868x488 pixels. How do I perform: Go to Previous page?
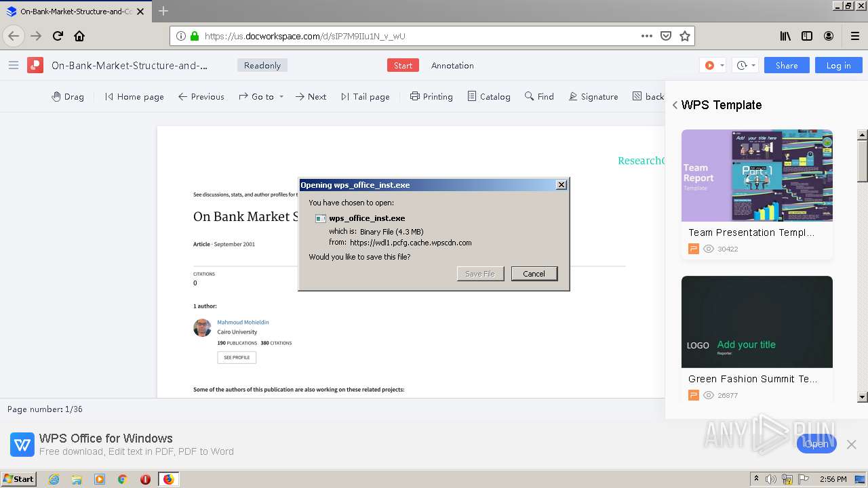201,96
